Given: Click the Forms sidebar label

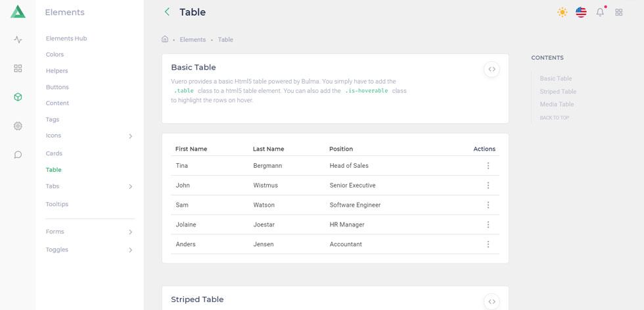Looking at the screenshot, I should click(55, 232).
